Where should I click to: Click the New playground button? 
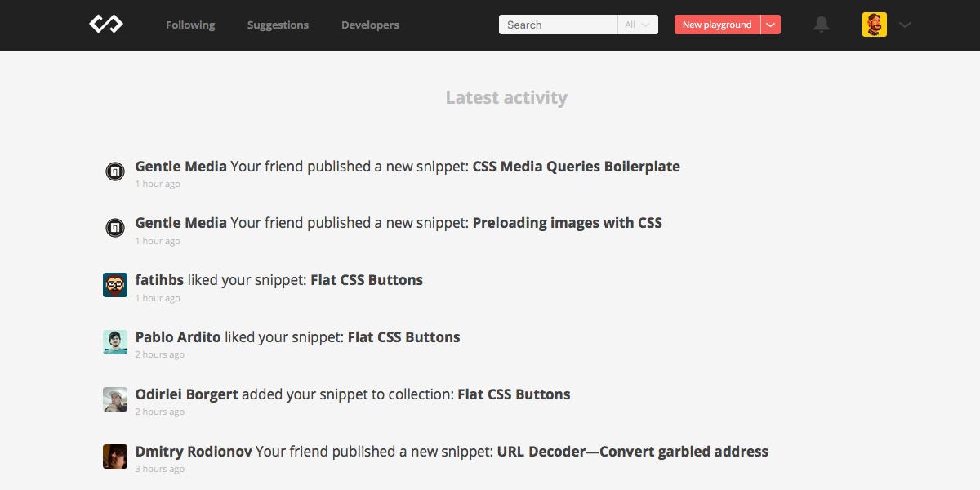(716, 24)
